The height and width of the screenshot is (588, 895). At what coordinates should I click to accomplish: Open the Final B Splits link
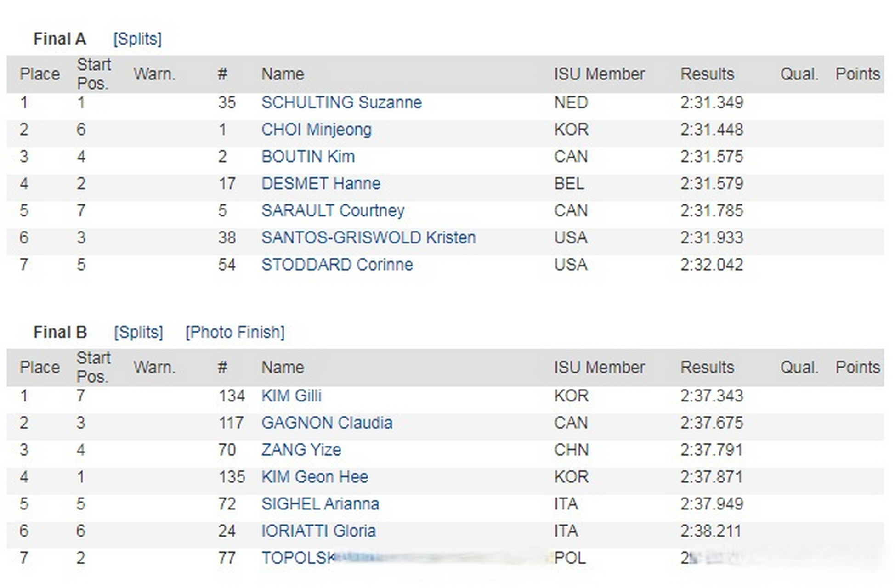click(138, 332)
